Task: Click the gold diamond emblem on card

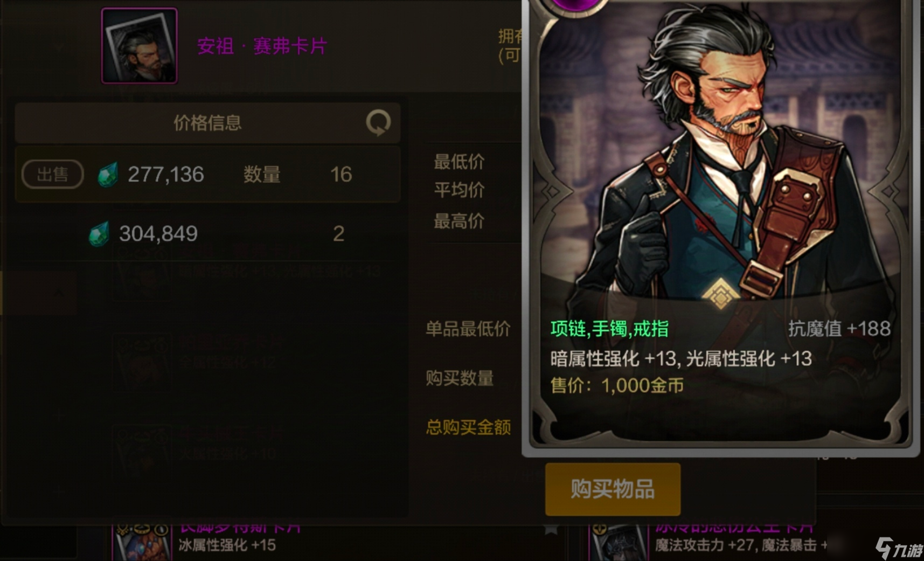Action: [720, 294]
